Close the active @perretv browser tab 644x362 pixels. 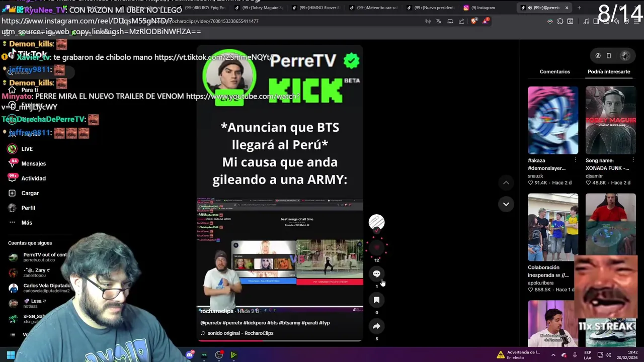[x=567, y=8]
